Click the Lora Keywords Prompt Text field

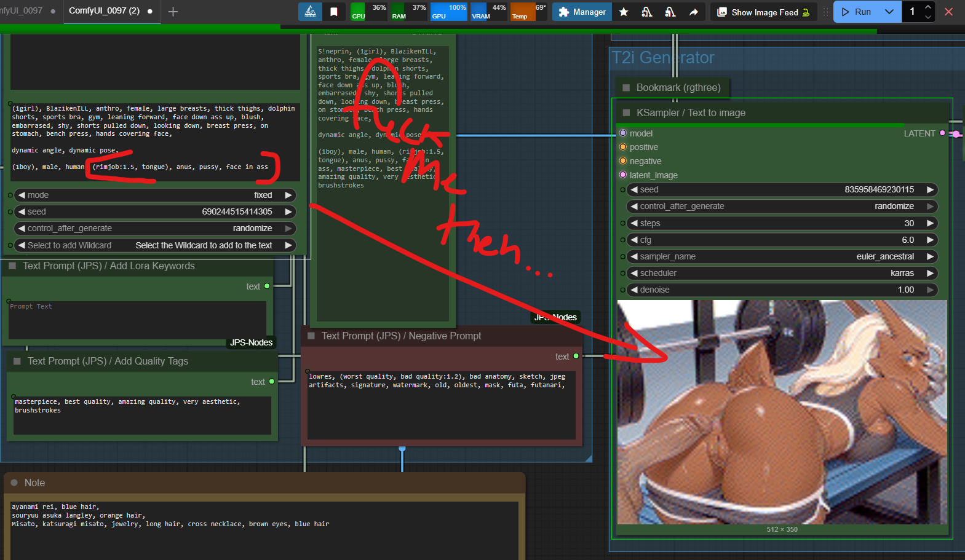(137, 320)
